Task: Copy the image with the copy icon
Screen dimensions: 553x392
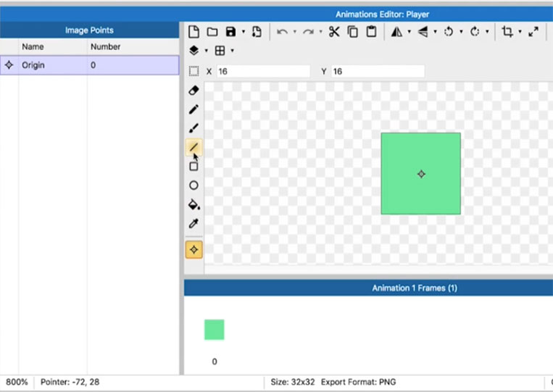Action: point(353,32)
